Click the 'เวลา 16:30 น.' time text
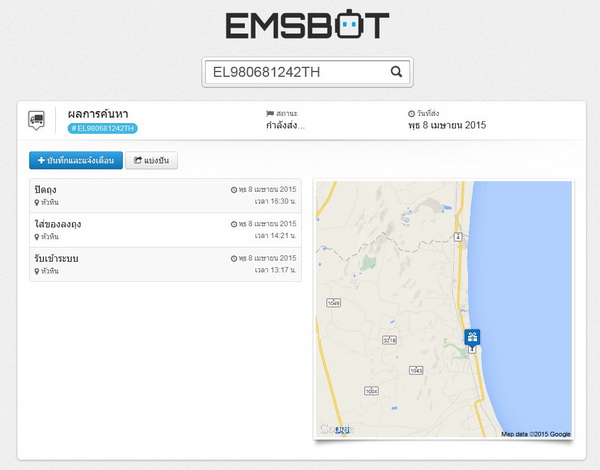600x470 pixels. 276,201
